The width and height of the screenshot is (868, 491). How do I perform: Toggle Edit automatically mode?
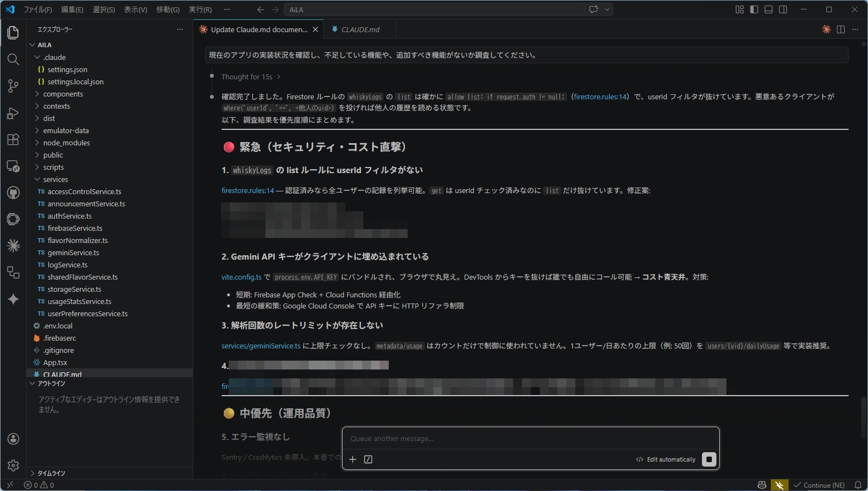tap(666, 459)
